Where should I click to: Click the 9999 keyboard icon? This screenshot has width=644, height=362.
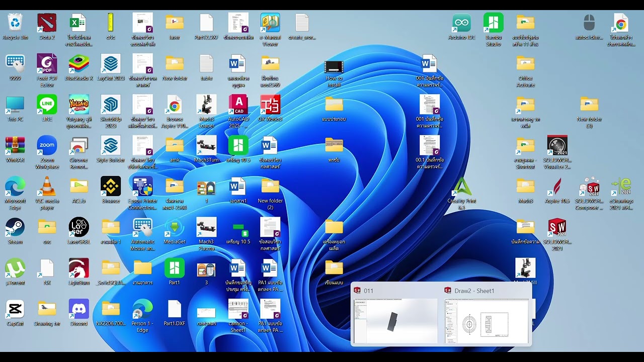click(15, 67)
